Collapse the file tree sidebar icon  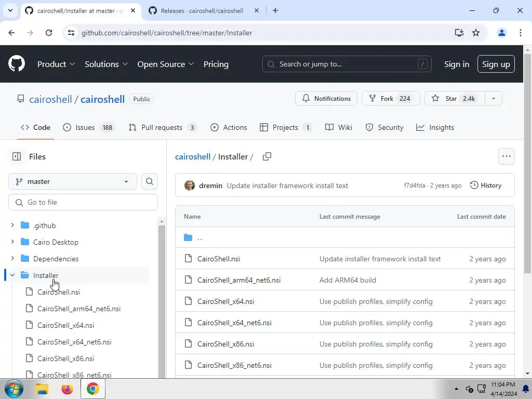click(16, 156)
